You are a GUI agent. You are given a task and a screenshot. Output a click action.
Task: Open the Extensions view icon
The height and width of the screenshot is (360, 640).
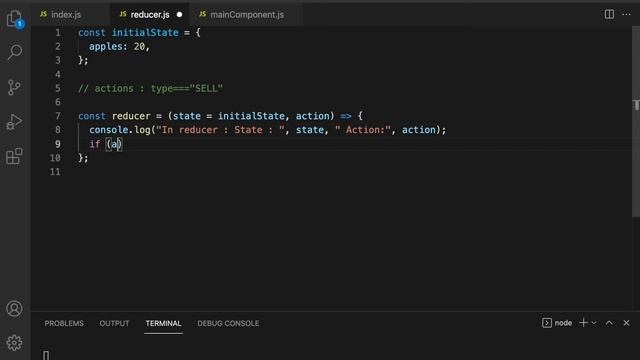14,156
